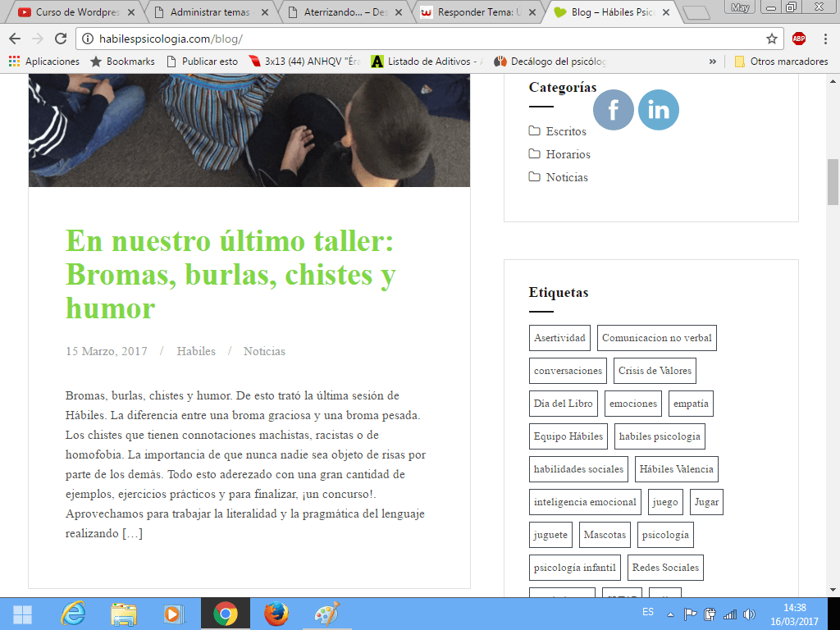This screenshot has height=630, width=840.
Task: Open the 3x13 ANHQV bookmark
Action: tap(305, 62)
